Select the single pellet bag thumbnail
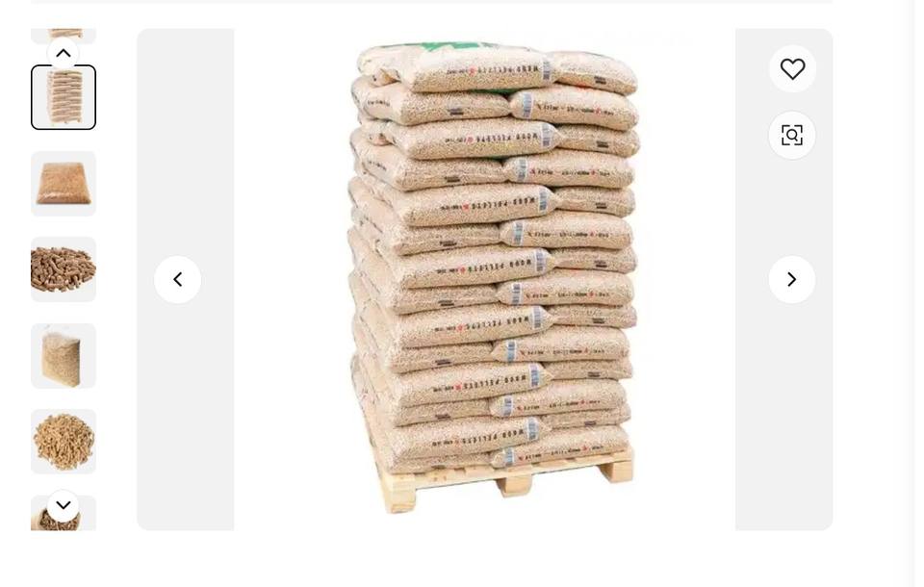This screenshot has width=924, height=587. point(64,183)
